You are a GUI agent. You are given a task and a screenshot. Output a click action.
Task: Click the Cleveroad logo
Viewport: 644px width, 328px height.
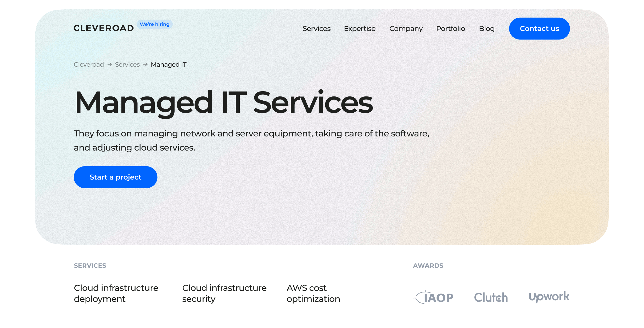click(104, 28)
